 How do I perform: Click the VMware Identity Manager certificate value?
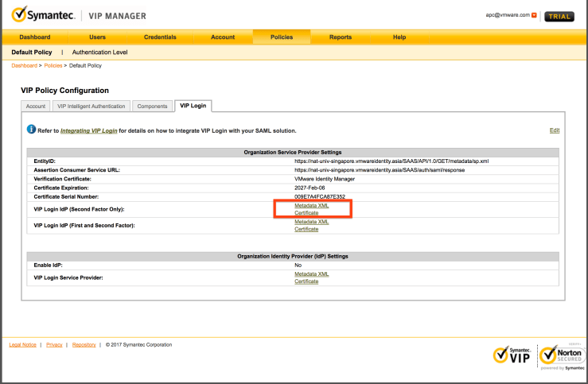click(x=325, y=179)
